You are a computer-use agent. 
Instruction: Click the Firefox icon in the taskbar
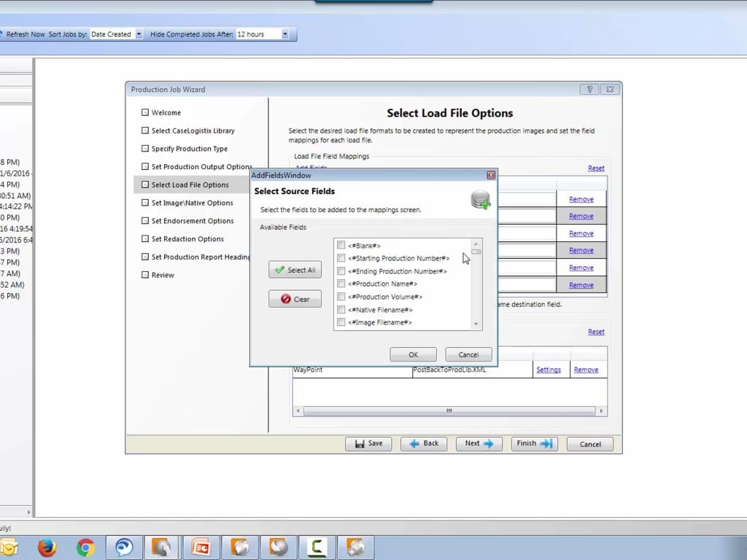coord(47,548)
